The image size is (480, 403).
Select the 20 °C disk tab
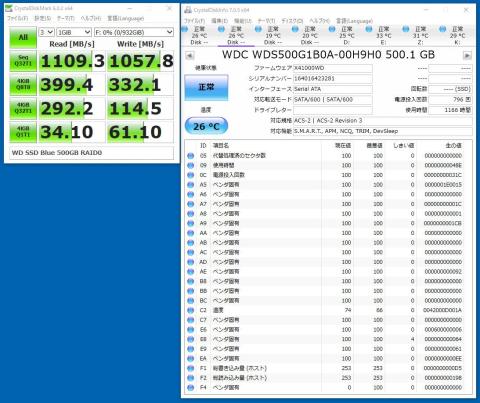[x=310, y=36]
